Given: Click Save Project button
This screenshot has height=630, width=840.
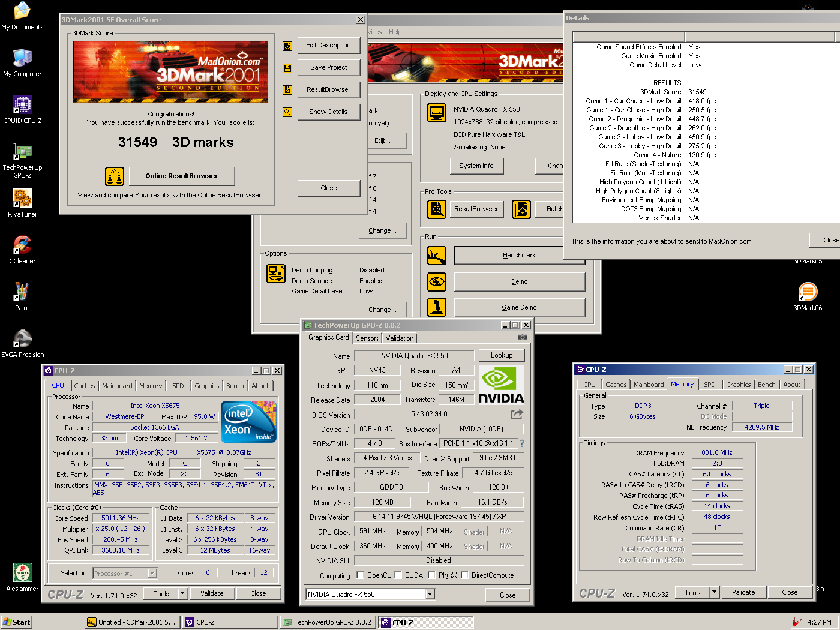Looking at the screenshot, I should 329,67.
